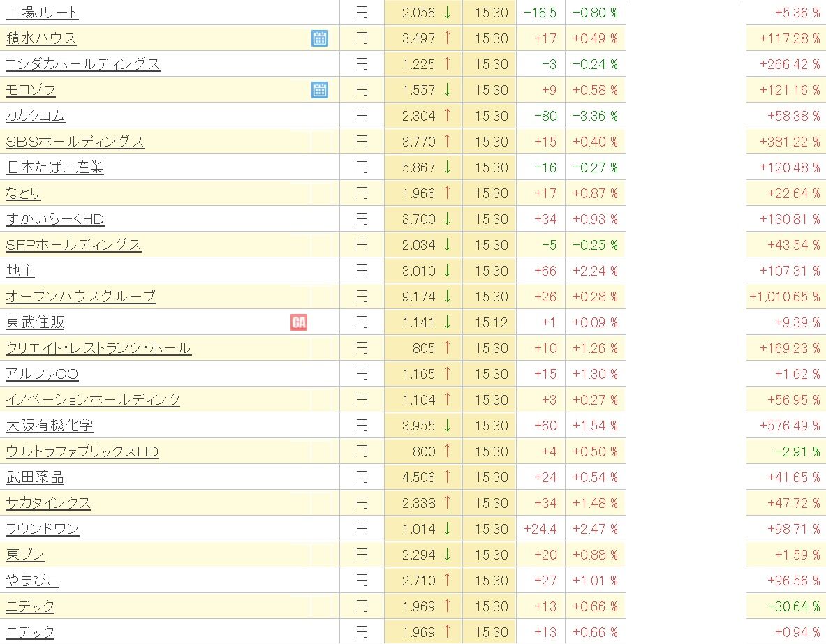The height and width of the screenshot is (644, 826).
Task: Click the price 800 for ウルトラファブリックスHD
Action: [x=424, y=451]
